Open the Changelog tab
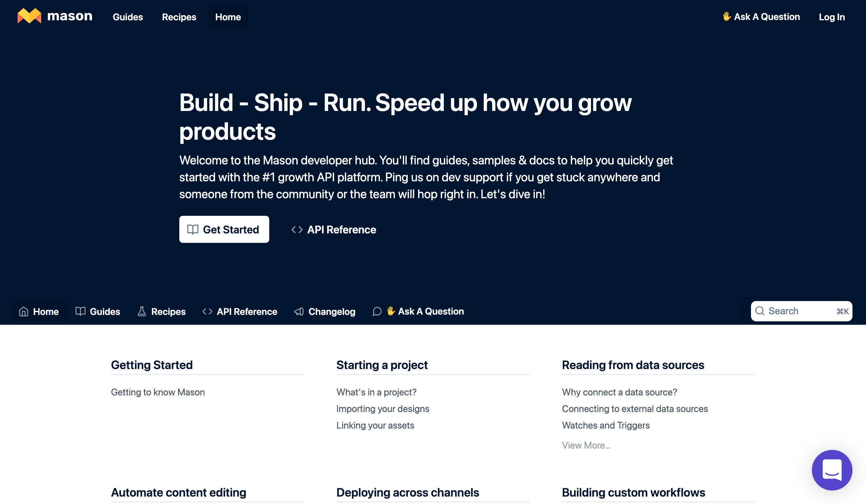This screenshot has height=504, width=866. (325, 311)
